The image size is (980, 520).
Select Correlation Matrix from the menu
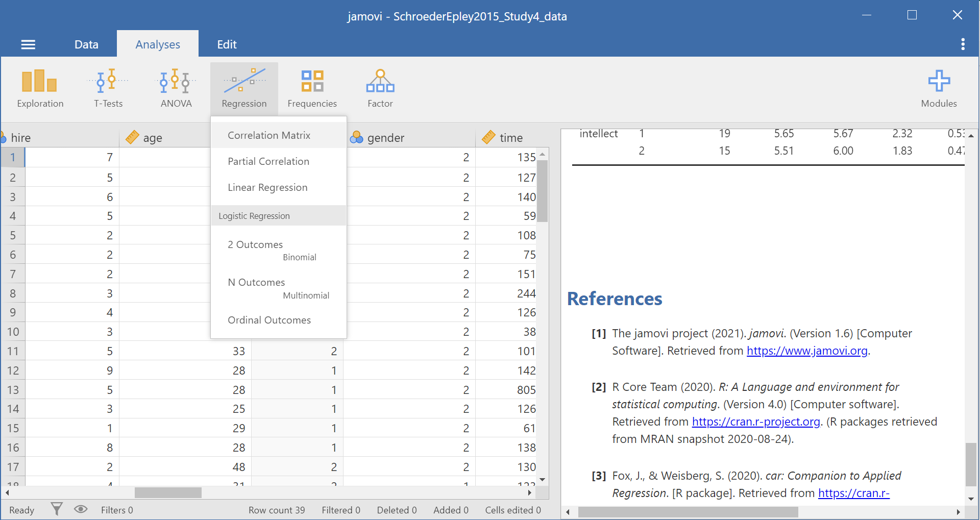269,135
